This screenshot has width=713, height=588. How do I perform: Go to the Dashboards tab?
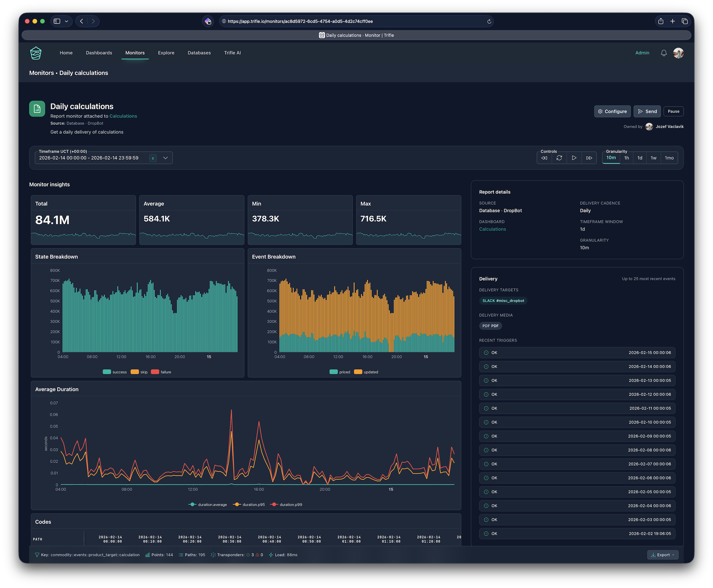(99, 53)
